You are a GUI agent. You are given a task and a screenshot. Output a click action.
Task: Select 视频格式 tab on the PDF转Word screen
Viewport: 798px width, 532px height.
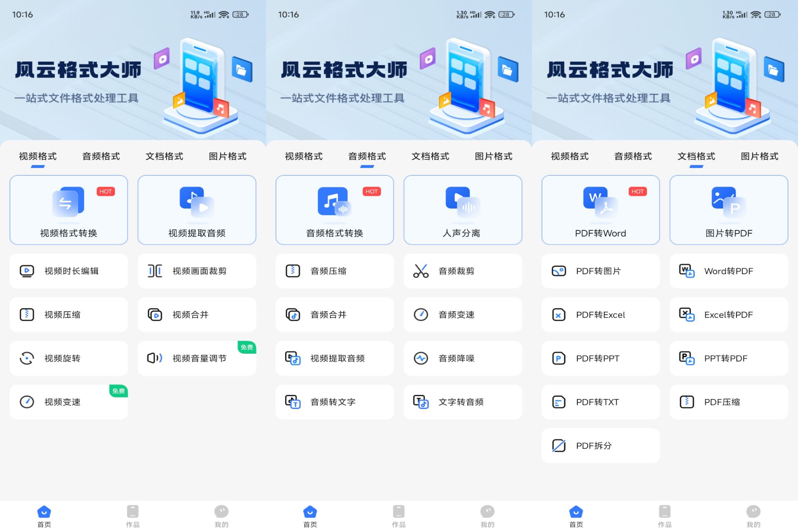tap(570, 156)
